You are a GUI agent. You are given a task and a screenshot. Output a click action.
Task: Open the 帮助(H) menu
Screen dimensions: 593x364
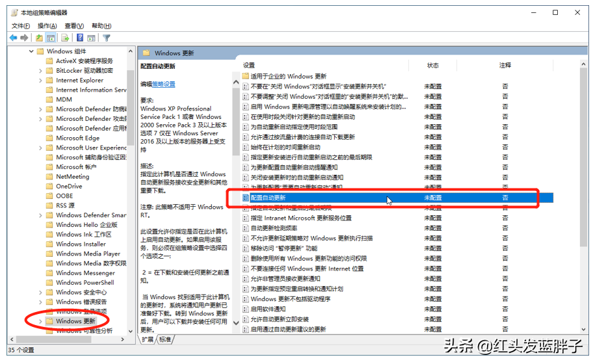pos(101,26)
